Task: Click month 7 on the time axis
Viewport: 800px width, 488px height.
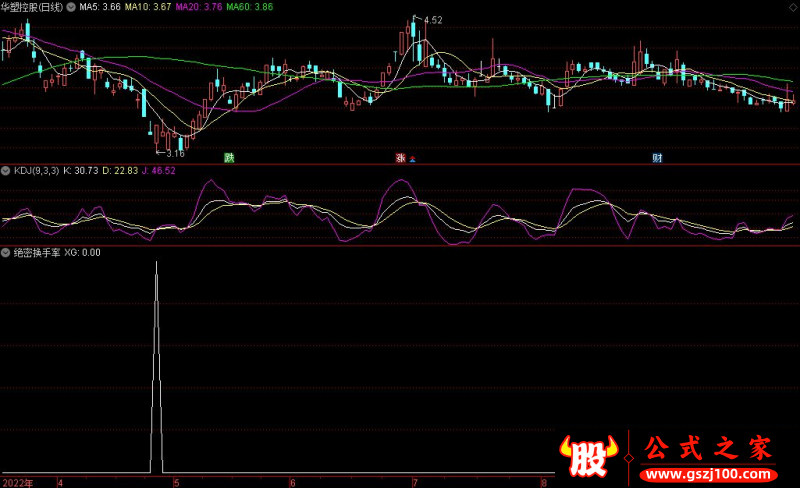Action: (415, 481)
